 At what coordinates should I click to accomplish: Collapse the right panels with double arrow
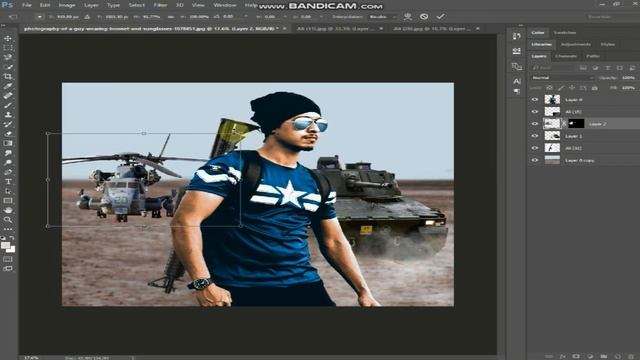point(520,25)
